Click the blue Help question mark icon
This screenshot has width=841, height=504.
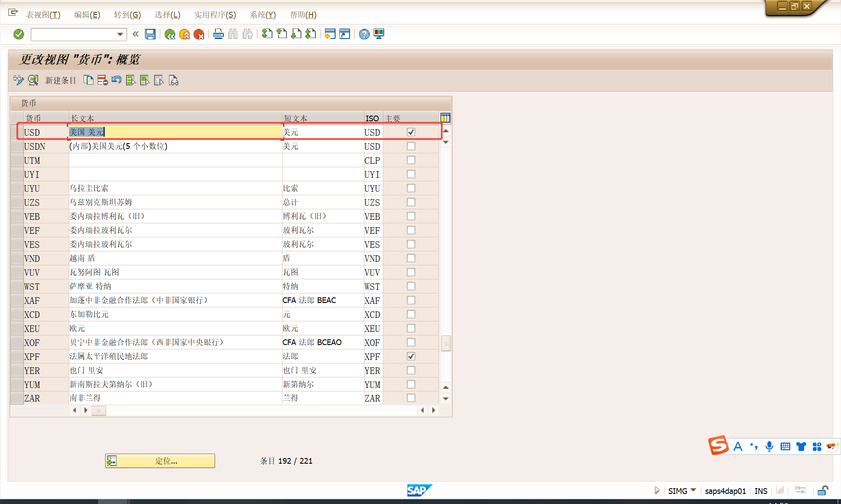(364, 34)
